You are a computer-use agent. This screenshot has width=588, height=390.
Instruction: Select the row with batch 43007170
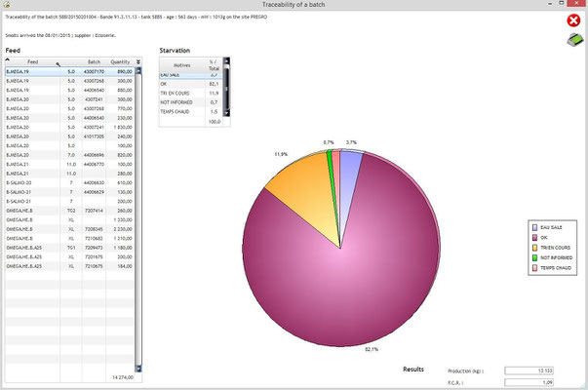click(x=70, y=71)
